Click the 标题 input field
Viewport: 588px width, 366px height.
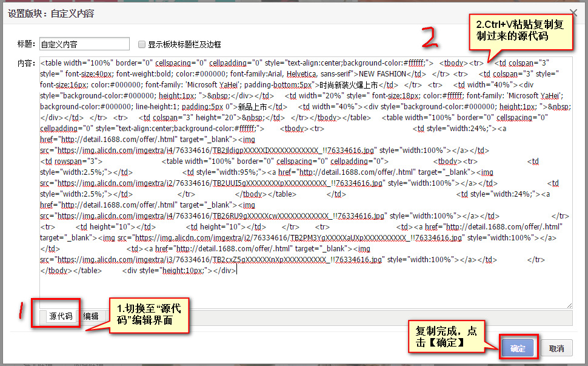coord(84,44)
